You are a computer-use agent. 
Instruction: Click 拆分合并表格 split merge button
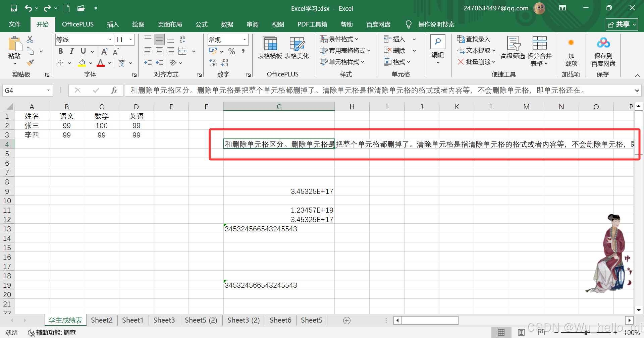coord(539,52)
